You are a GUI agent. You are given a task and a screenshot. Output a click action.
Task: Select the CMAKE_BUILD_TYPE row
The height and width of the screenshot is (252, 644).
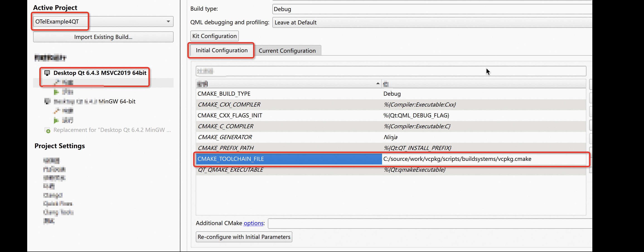pos(288,94)
